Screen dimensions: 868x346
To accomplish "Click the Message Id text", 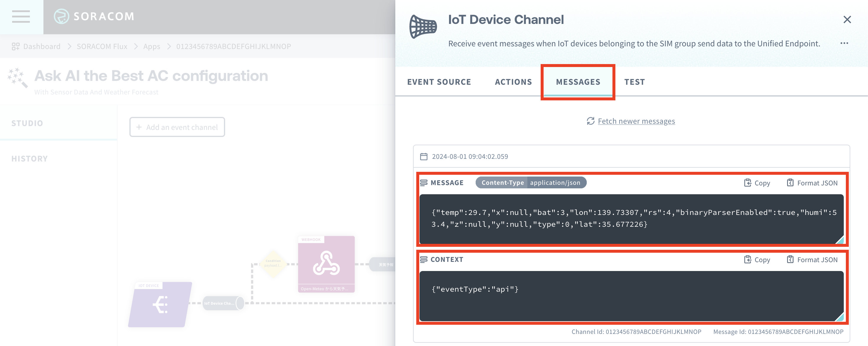I will click(x=778, y=332).
